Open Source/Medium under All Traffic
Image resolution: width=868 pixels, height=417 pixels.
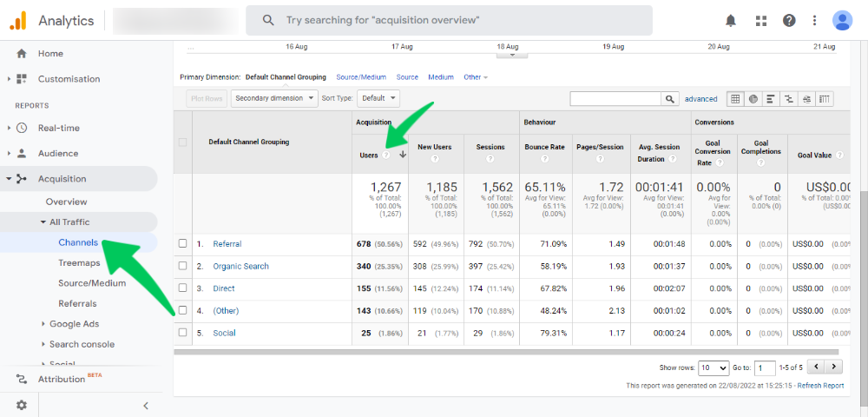[x=92, y=283]
